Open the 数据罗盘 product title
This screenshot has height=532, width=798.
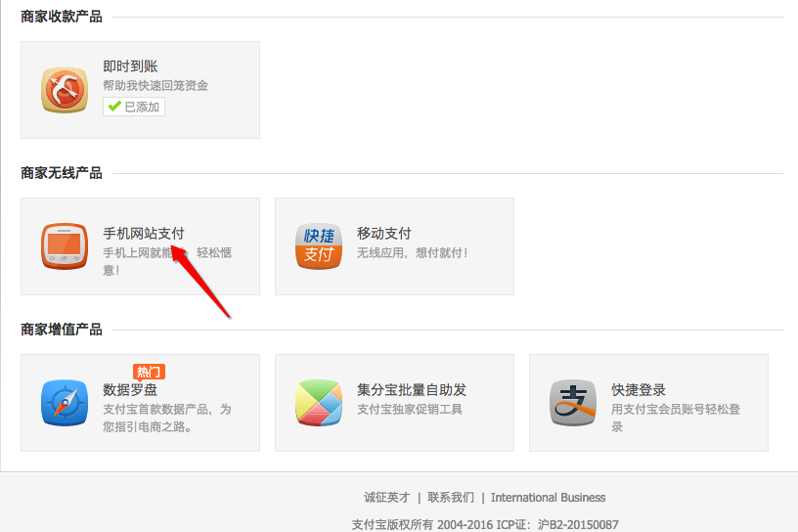130,390
